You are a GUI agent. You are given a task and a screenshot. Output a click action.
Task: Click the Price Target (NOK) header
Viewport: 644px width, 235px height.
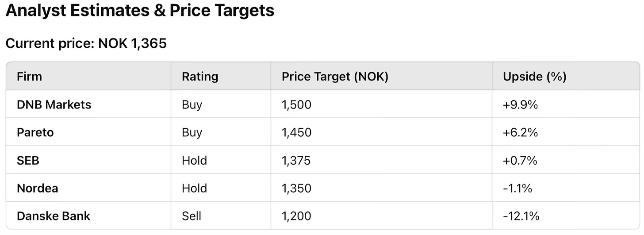[335, 77]
